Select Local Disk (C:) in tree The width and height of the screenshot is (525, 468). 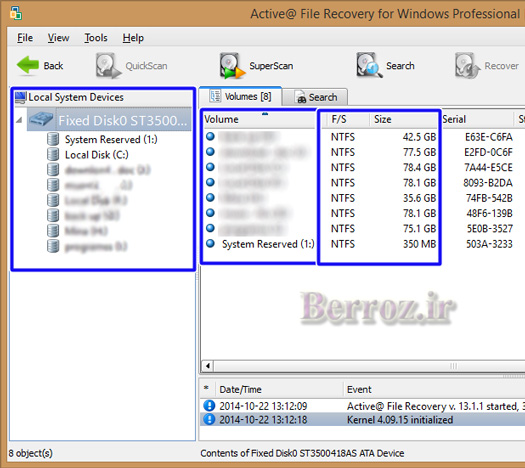click(x=96, y=155)
